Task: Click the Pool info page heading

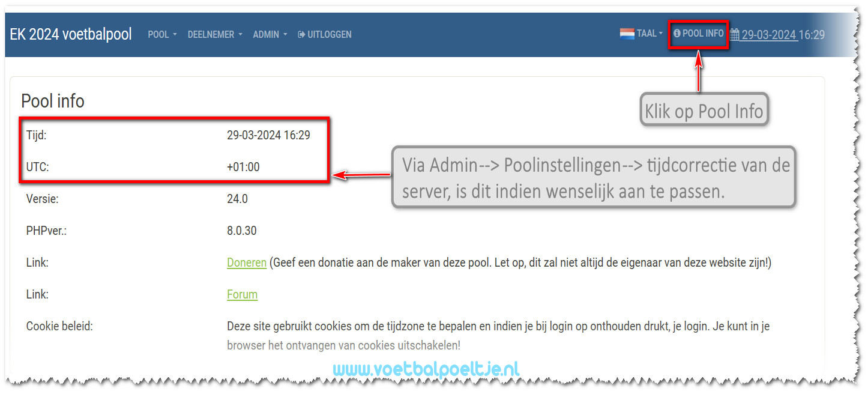Action: pos(53,101)
